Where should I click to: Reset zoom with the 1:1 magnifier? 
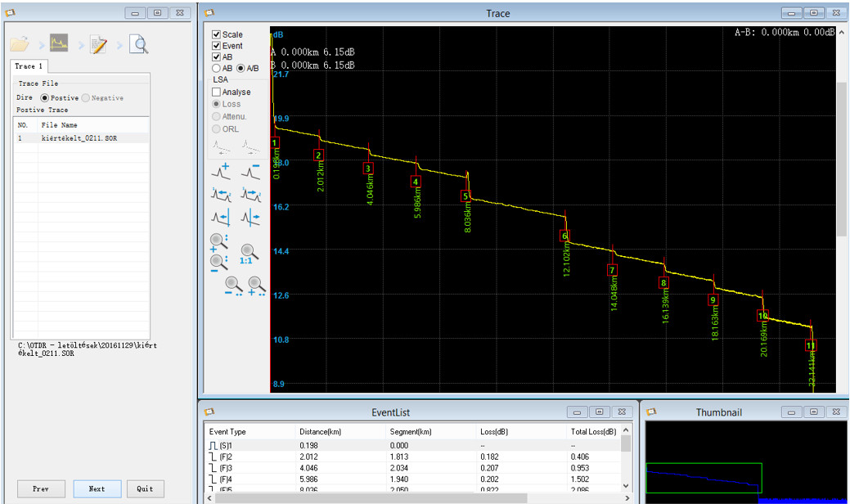248,254
